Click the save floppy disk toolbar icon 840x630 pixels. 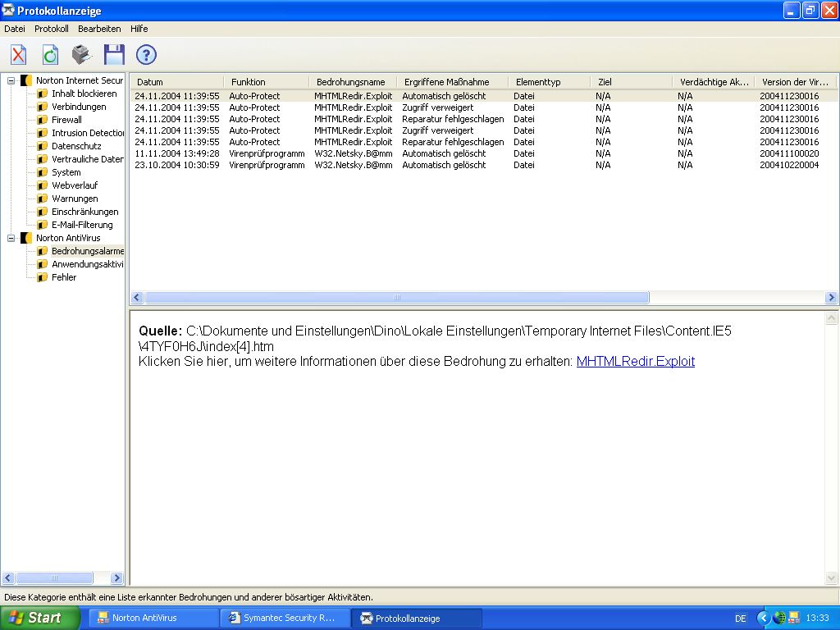tap(114, 55)
